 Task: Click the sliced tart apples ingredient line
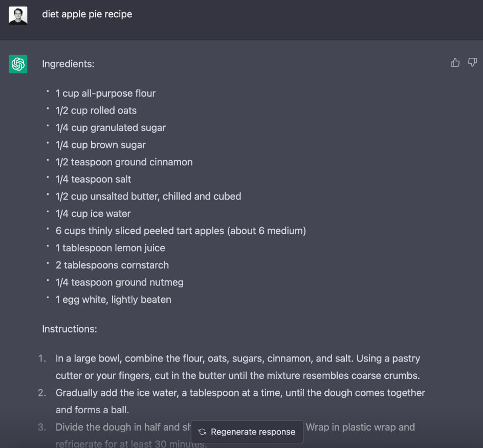181,231
